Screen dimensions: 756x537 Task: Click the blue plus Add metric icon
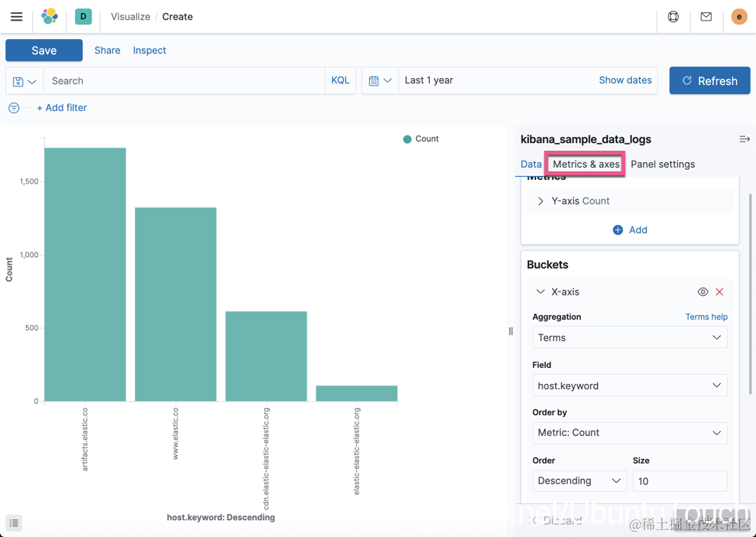pyautogui.click(x=618, y=230)
